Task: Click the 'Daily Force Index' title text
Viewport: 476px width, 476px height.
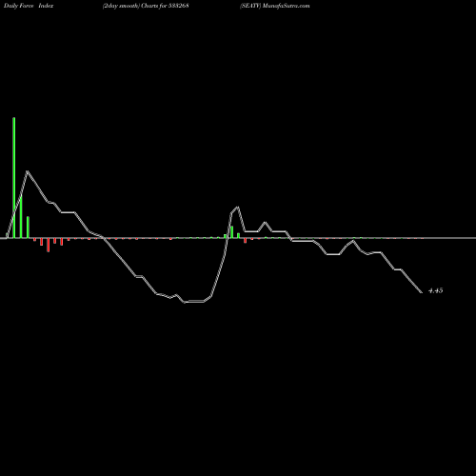Action: pyautogui.click(x=29, y=6)
